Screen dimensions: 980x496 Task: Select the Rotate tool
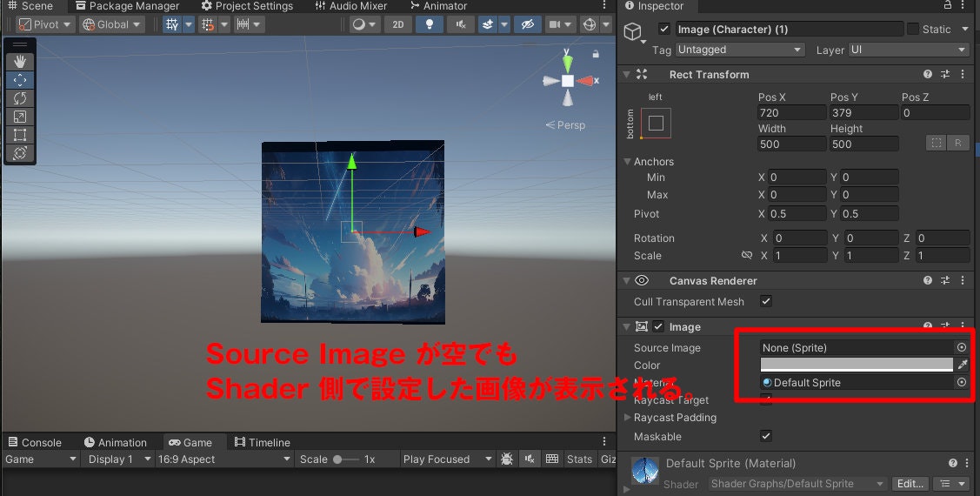20,98
